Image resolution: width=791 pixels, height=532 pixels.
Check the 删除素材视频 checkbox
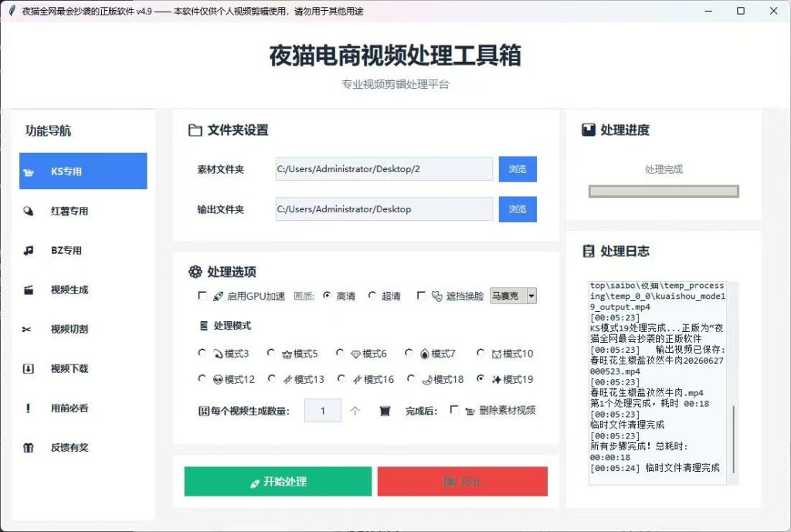tap(454, 410)
